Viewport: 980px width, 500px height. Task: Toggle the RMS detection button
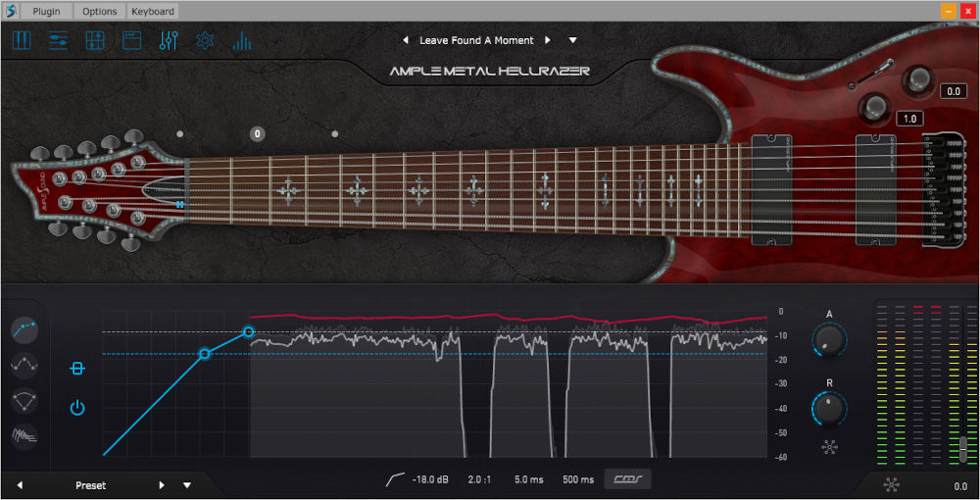627,479
